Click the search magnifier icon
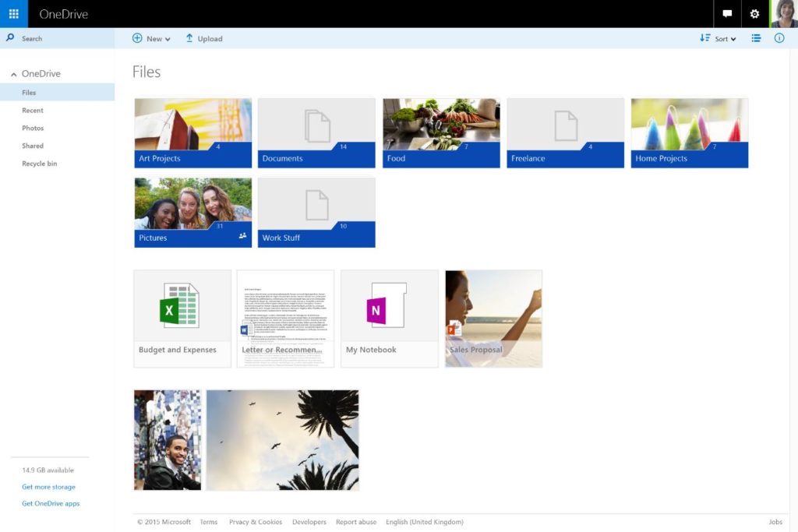This screenshot has height=532, width=798. [x=10, y=37]
